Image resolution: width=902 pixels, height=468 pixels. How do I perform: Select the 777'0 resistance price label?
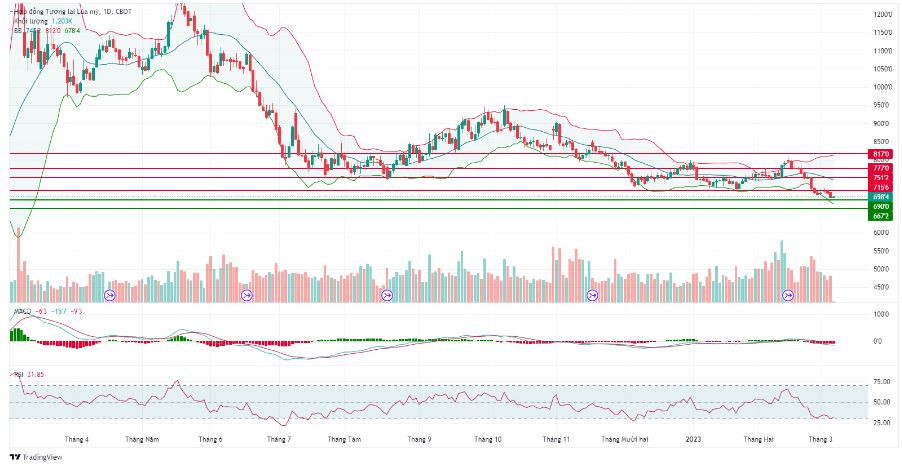click(881, 168)
